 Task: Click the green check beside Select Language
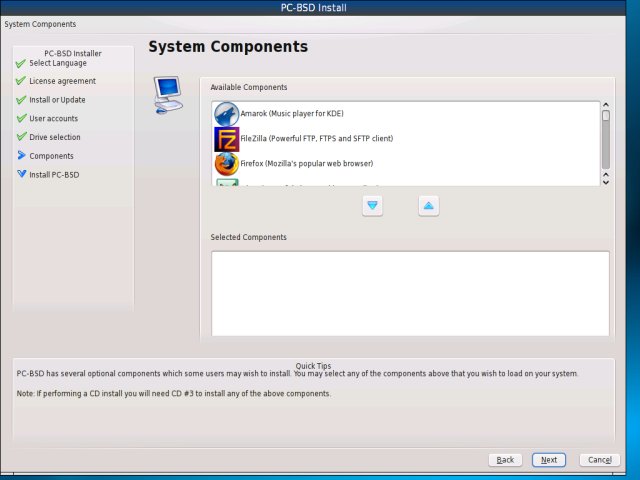[21, 63]
